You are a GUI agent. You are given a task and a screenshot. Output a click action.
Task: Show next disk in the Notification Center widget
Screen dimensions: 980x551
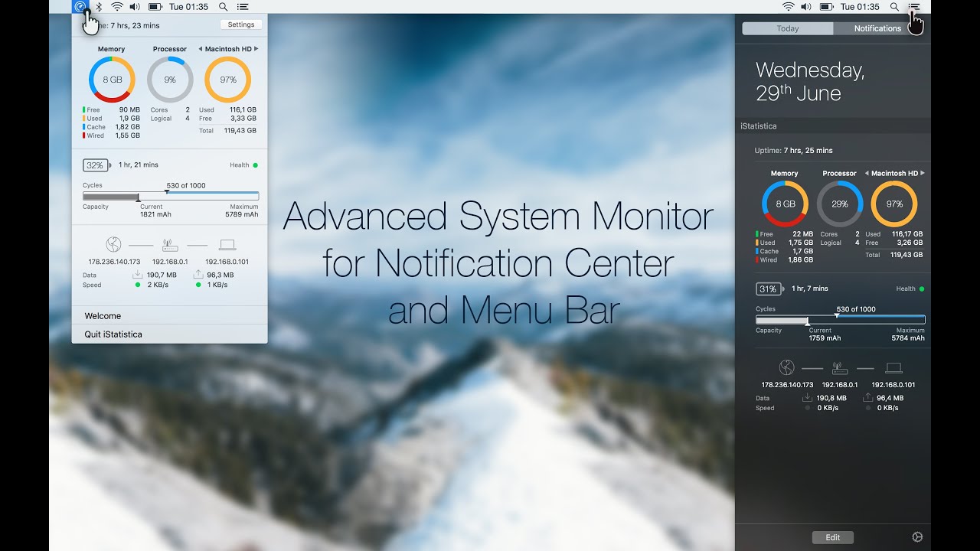[x=922, y=173]
